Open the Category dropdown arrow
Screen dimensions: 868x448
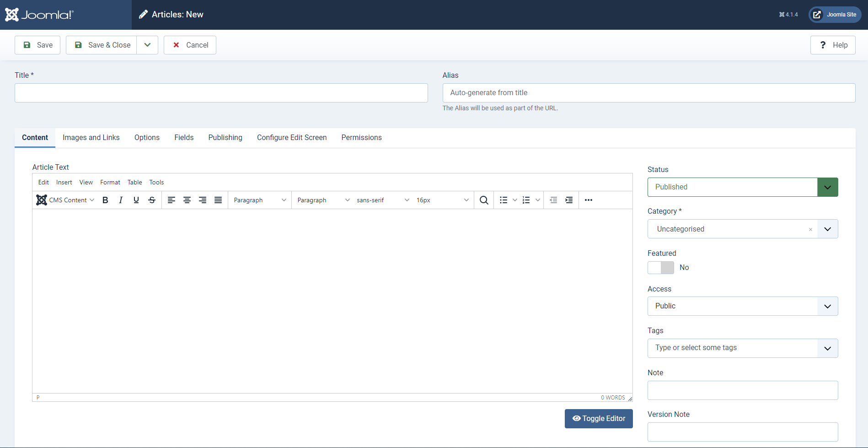tap(827, 229)
